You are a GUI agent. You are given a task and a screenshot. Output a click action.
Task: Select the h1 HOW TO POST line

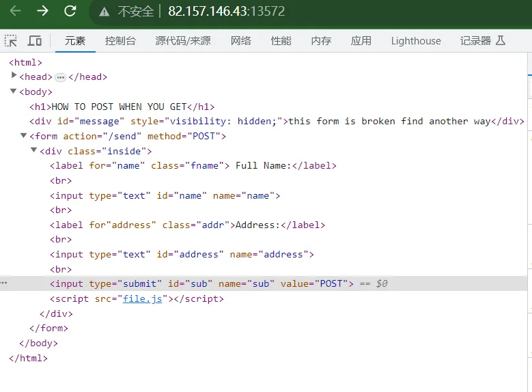[x=122, y=107]
